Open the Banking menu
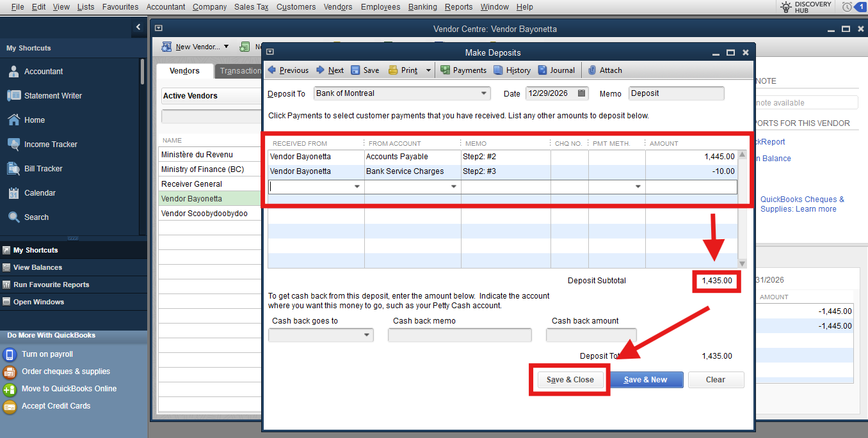 pos(422,7)
